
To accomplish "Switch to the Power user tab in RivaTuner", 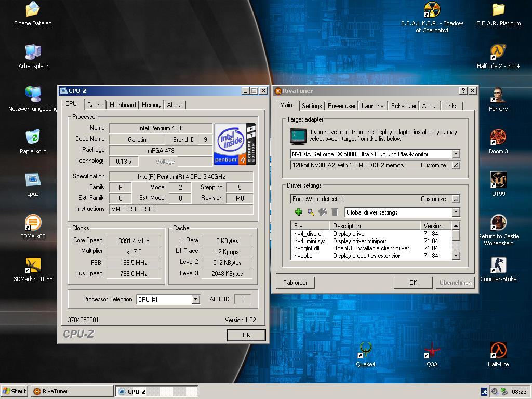I will [x=341, y=106].
